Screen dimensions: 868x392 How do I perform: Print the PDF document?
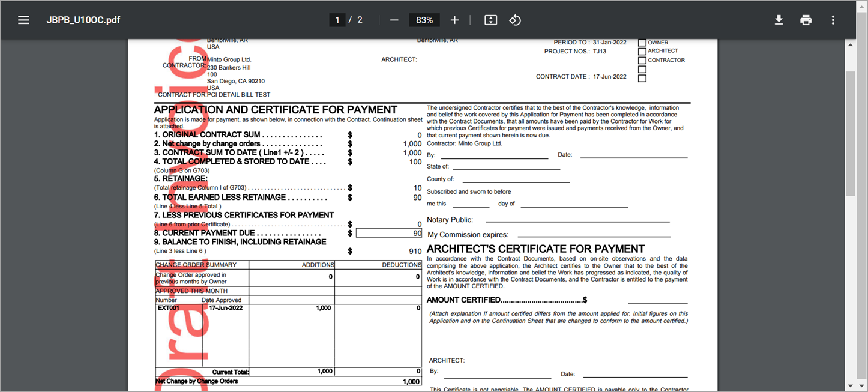(x=806, y=20)
